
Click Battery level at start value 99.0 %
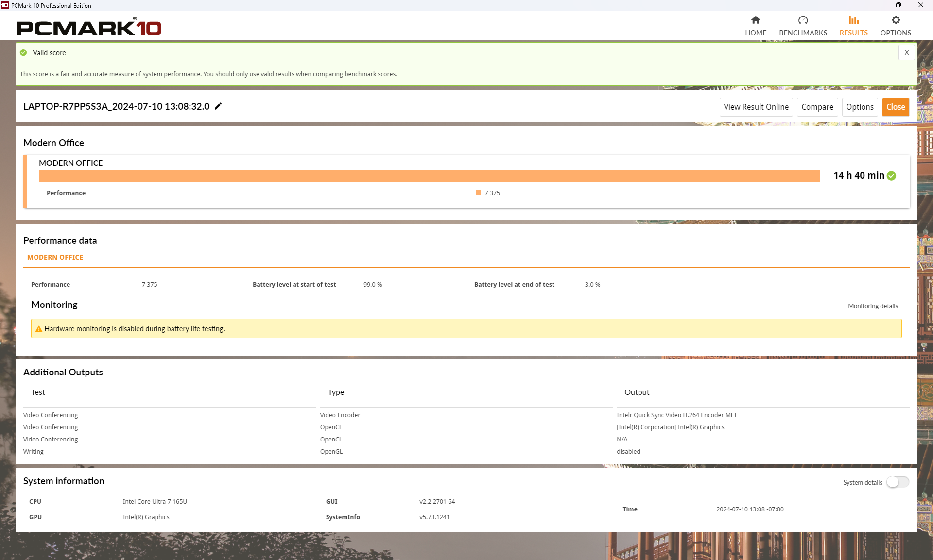[373, 284]
